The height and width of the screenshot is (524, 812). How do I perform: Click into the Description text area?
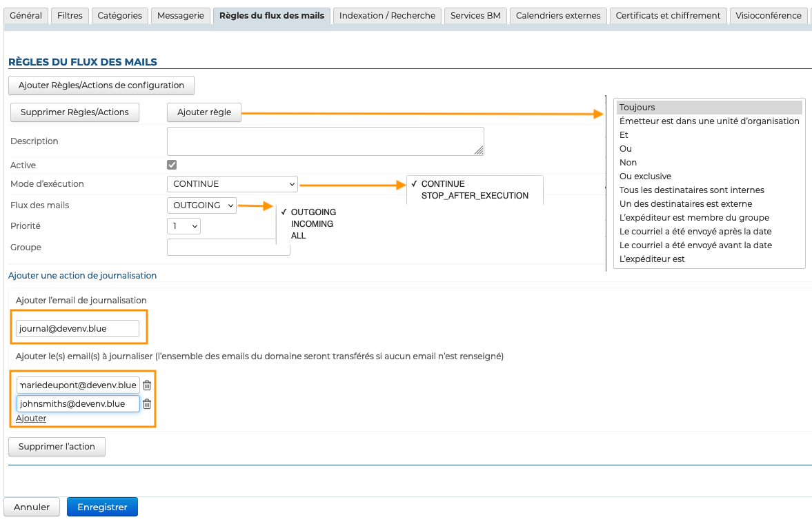(x=325, y=141)
